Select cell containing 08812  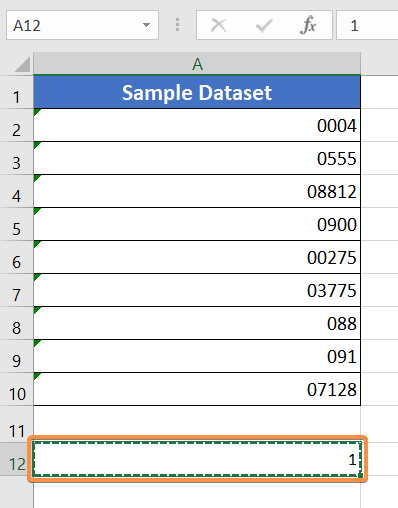pyautogui.click(x=197, y=191)
